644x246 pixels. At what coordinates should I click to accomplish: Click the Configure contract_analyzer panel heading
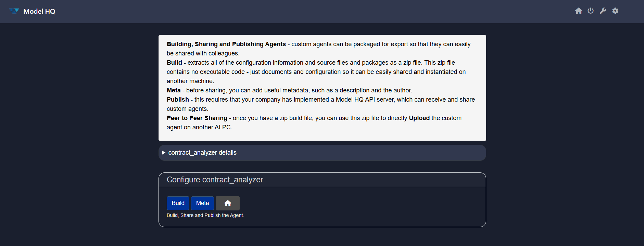215,180
